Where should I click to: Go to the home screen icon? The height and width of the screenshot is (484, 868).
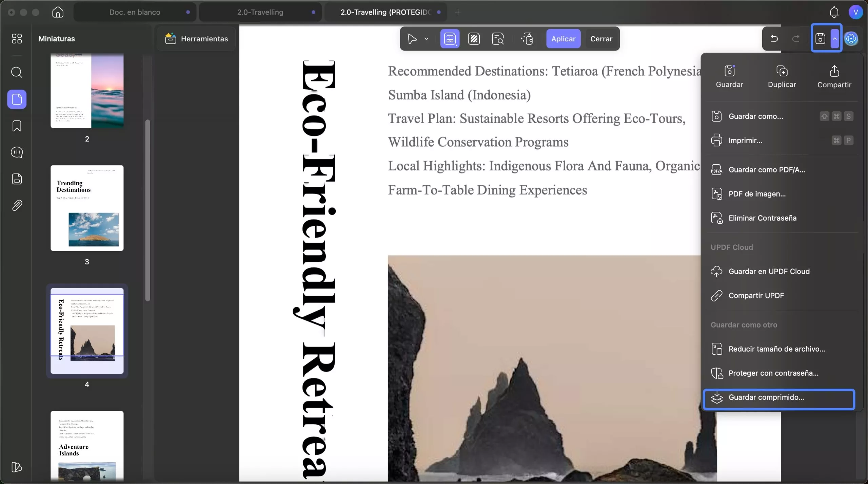[x=58, y=12]
